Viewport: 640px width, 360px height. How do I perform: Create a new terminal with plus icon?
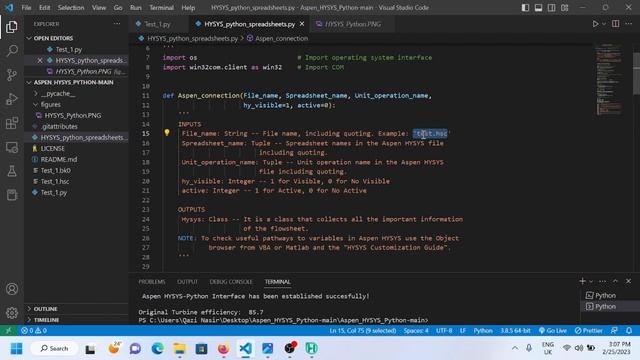(582, 281)
